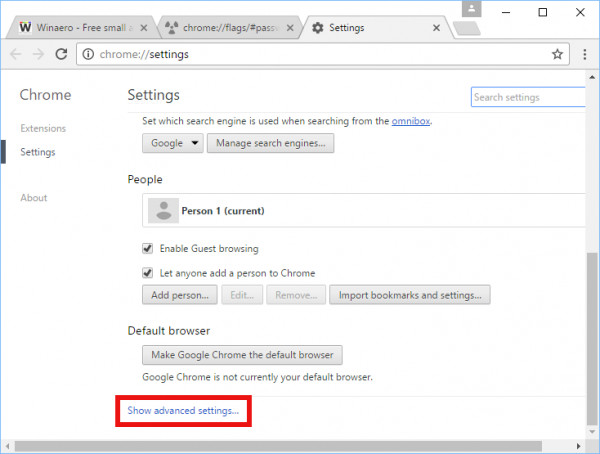Close the Settings tab
The width and height of the screenshot is (600, 454).
[x=436, y=28]
